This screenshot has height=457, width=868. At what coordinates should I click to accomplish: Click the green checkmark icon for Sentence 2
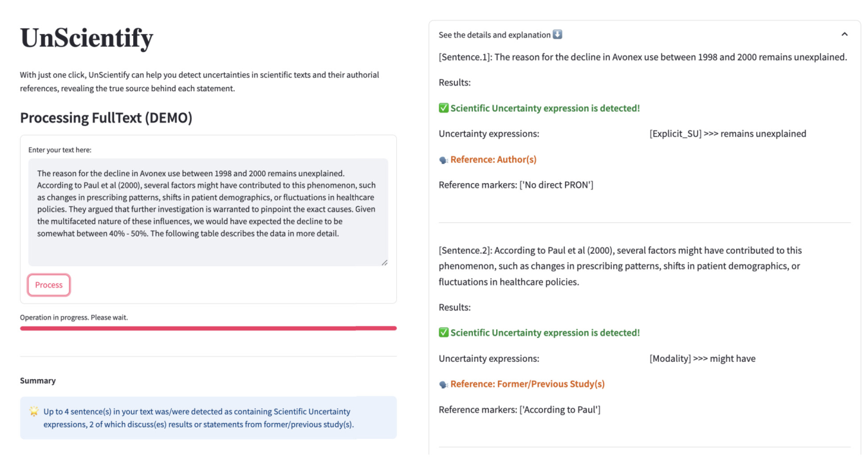443,332
